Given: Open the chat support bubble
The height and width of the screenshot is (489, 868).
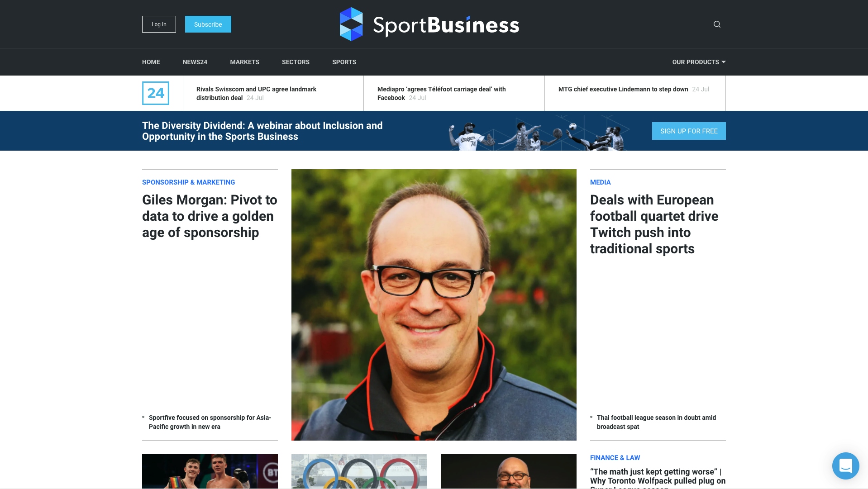Looking at the screenshot, I should (x=845, y=466).
